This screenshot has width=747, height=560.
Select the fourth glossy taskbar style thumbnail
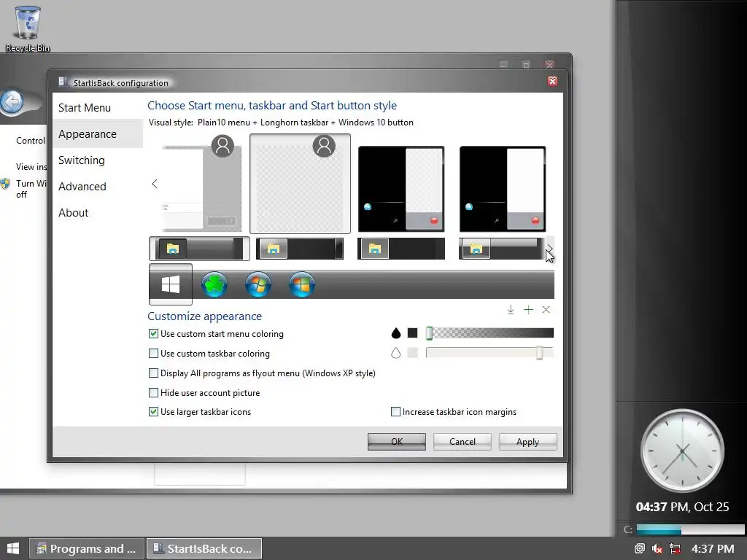click(x=502, y=249)
